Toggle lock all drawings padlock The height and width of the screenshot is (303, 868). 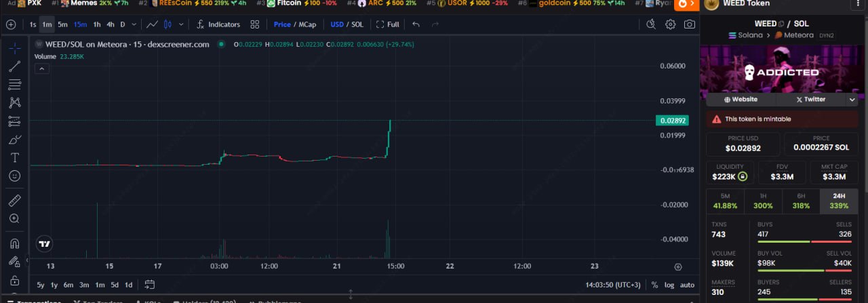point(14,280)
